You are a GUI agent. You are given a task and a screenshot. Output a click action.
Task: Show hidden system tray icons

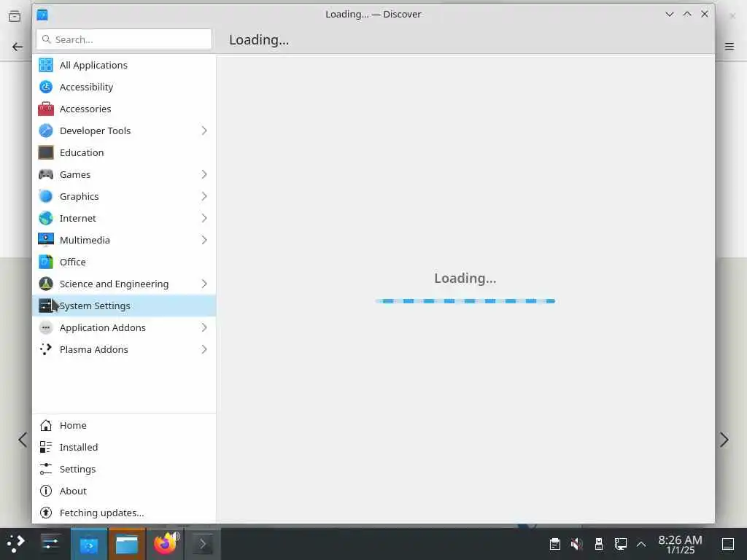641,544
